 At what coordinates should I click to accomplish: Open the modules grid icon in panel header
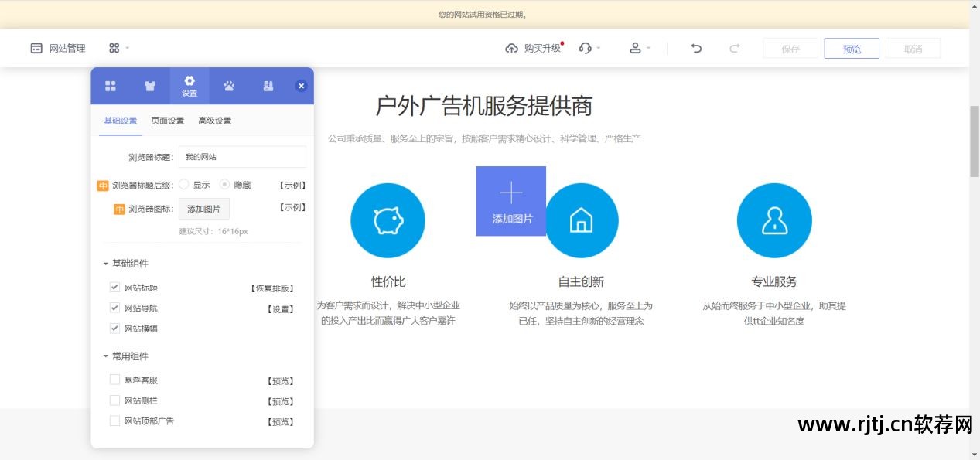click(111, 86)
